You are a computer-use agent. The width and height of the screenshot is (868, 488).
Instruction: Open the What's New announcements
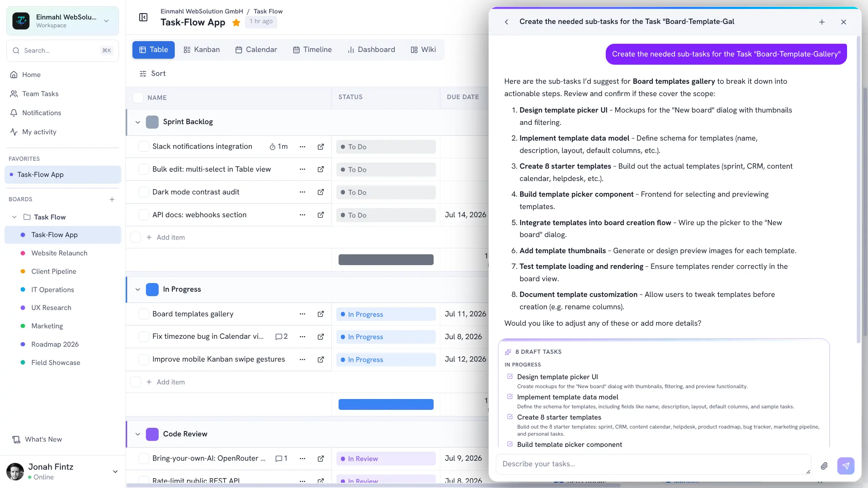(x=37, y=439)
